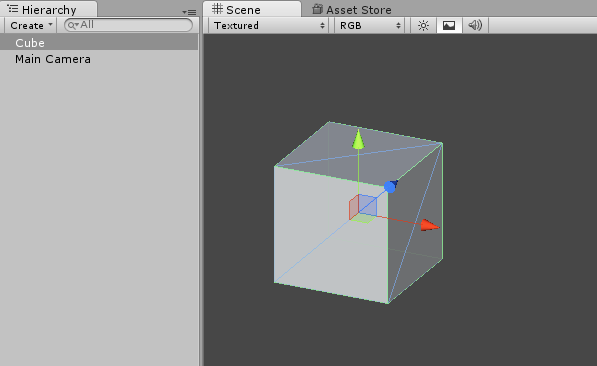The image size is (597, 366).
Task: Switch to the Scene tab
Action: [252, 10]
